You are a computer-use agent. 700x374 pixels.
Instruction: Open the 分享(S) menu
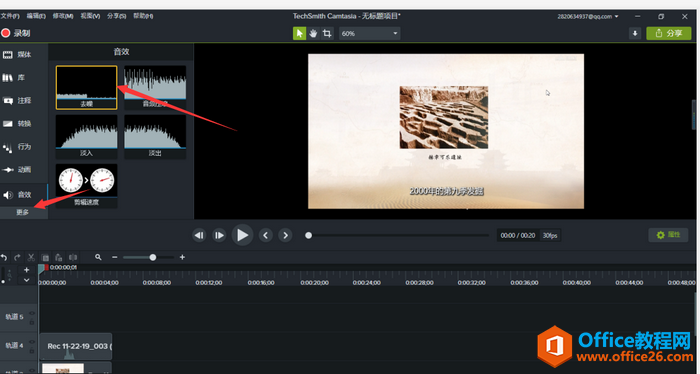click(x=116, y=16)
